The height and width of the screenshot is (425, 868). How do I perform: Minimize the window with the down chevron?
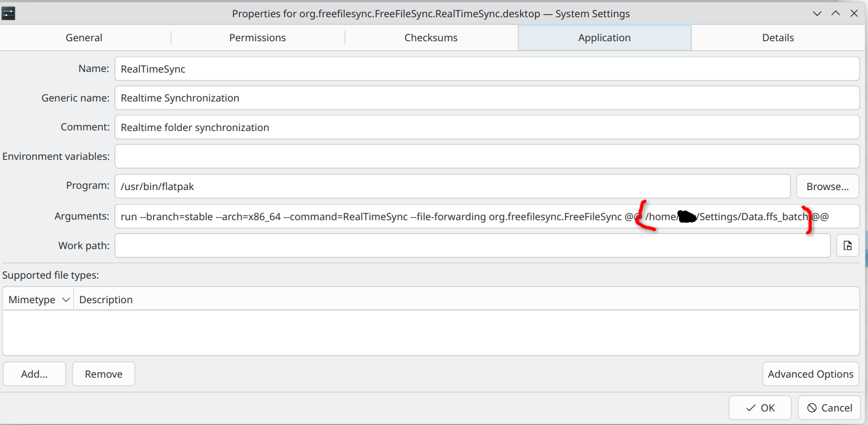(x=817, y=13)
